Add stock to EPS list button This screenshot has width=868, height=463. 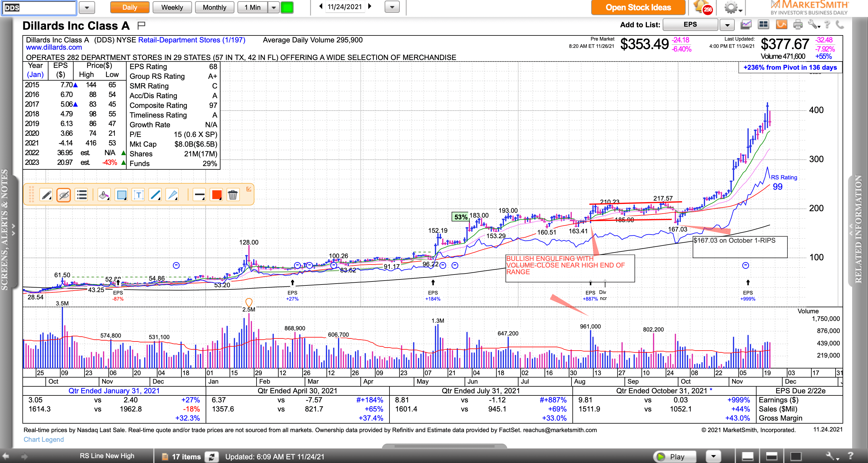[690, 25]
